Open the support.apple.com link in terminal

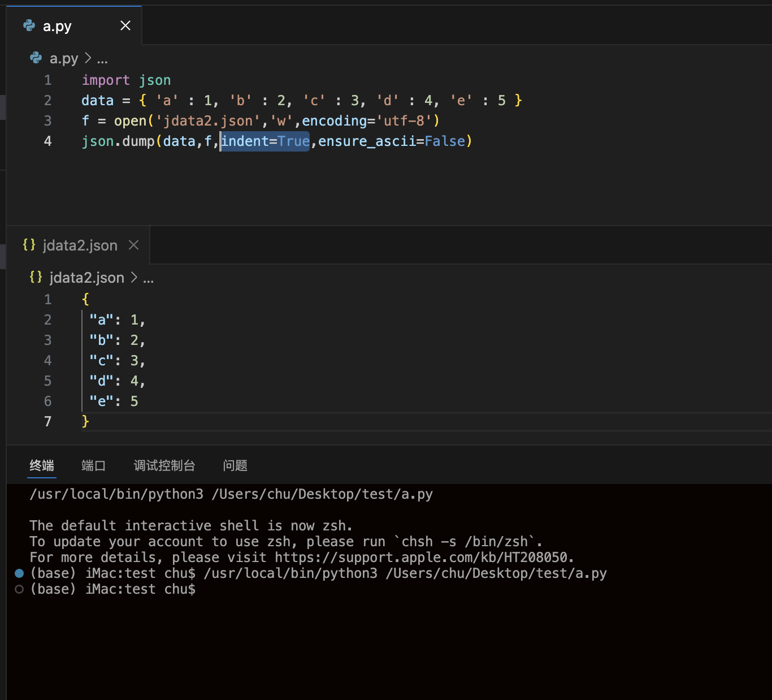click(x=424, y=558)
